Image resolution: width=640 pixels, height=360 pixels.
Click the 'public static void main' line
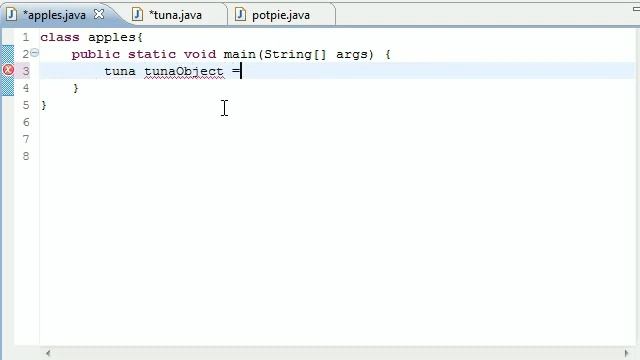[x=231, y=54]
